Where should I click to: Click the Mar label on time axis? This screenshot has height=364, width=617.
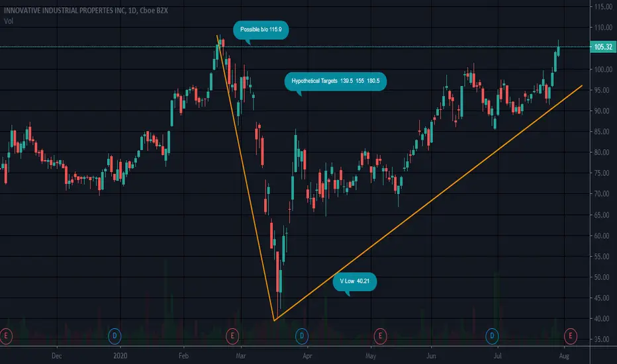pos(241,356)
